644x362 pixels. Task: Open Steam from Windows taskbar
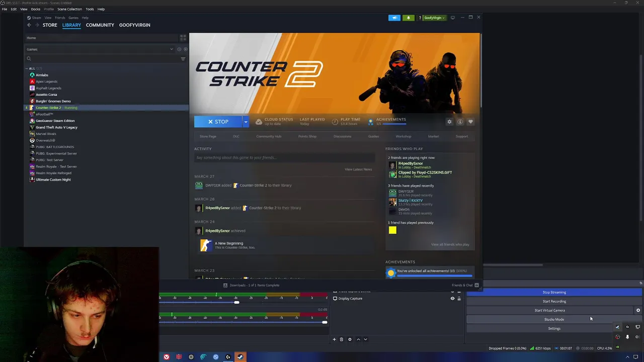240,357
